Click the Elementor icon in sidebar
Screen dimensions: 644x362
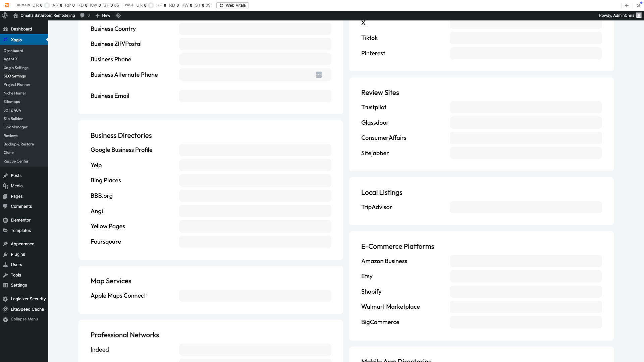coord(5,220)
